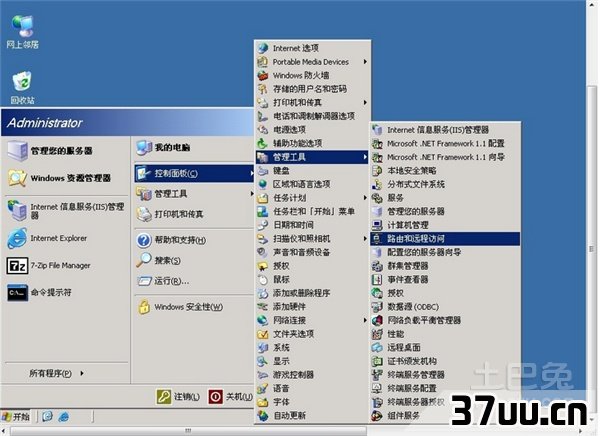The image size is (600, 436).
Task: Open 日期和时间 settings
Action: [x=312, y=225]
